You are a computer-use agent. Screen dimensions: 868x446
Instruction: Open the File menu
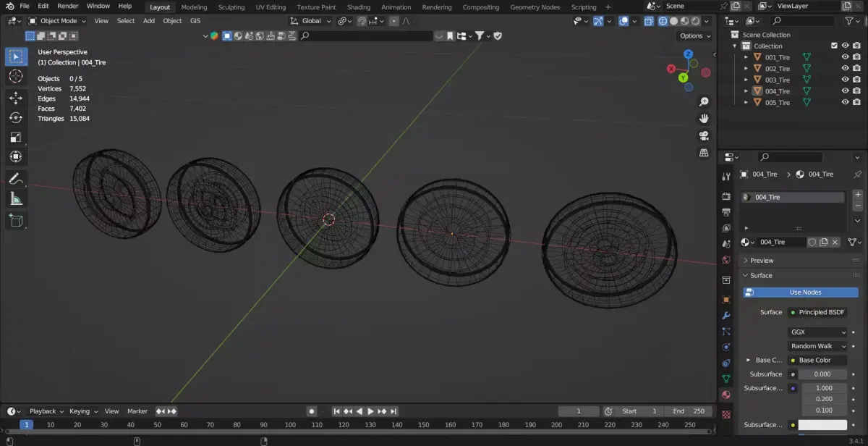pos(25,7)
